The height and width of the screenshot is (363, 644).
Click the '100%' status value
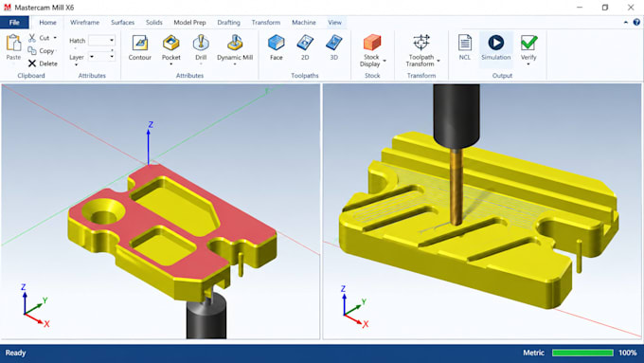(x=628, y=353)
